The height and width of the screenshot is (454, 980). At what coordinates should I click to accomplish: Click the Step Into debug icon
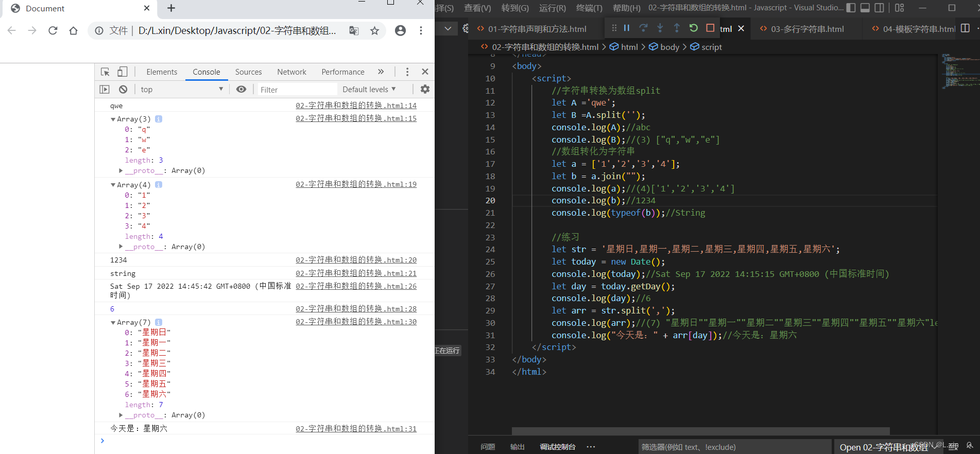pyautogui.click(x=660, y=28)
